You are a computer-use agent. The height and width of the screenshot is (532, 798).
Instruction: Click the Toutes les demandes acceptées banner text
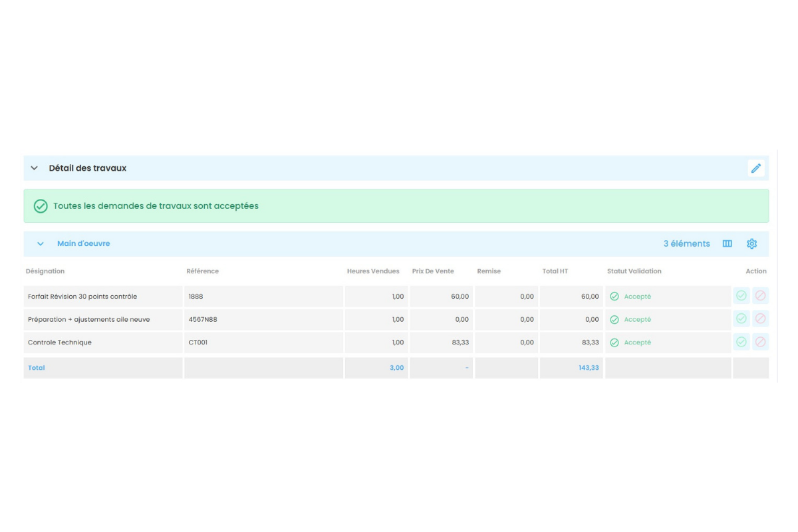[156, 206]
